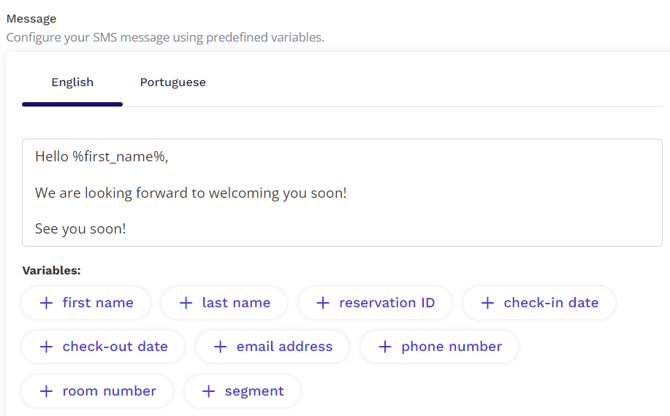Click the plus icon beside reservation ID
The height and width of the screenshot is (416, 670).
pyautogui.click(x=323, y=303)
